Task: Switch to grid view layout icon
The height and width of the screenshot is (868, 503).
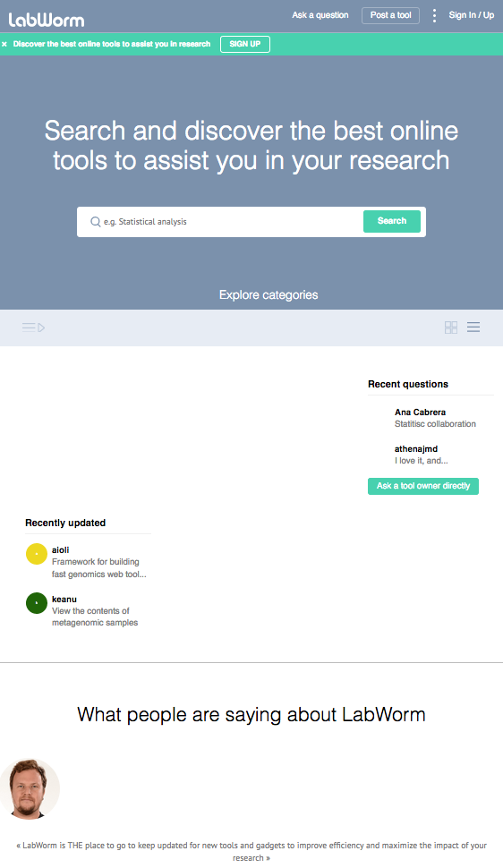Action: coord(451,328)
